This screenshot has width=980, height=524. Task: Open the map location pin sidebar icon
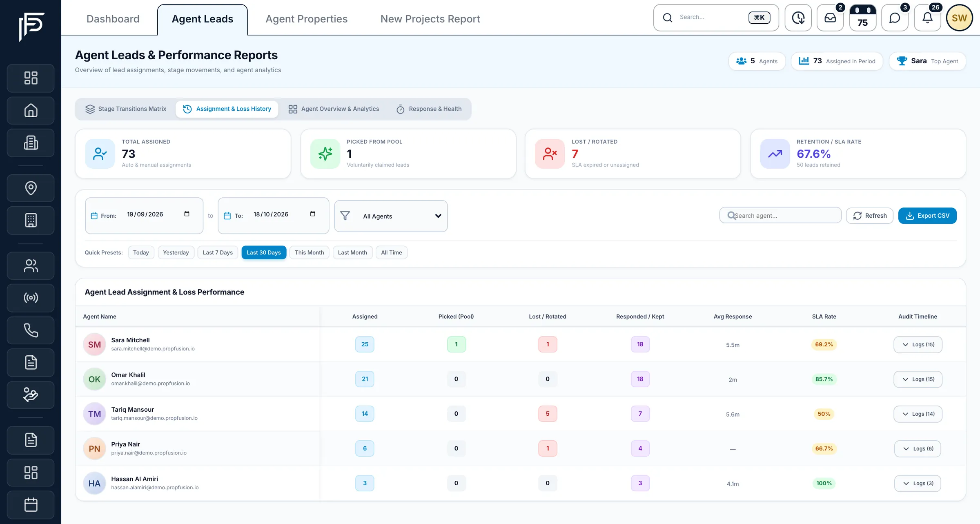[x=31, y=188]
